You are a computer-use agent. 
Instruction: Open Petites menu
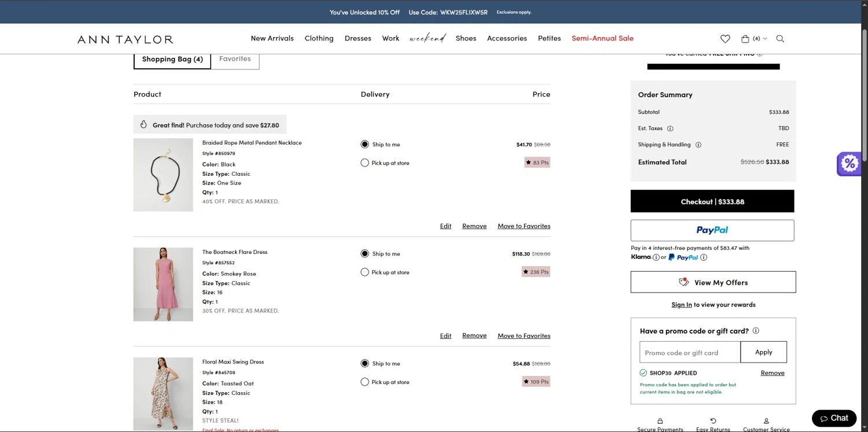pos(549,38)
